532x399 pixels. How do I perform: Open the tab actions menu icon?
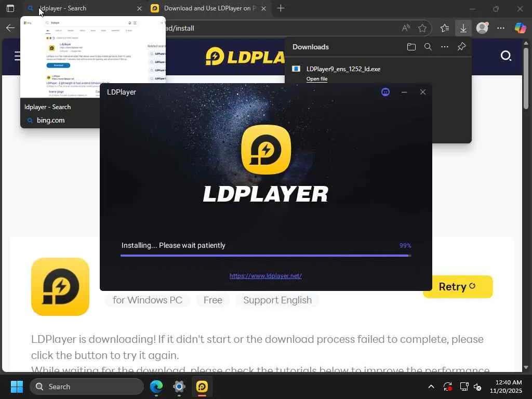click(10, 8)
